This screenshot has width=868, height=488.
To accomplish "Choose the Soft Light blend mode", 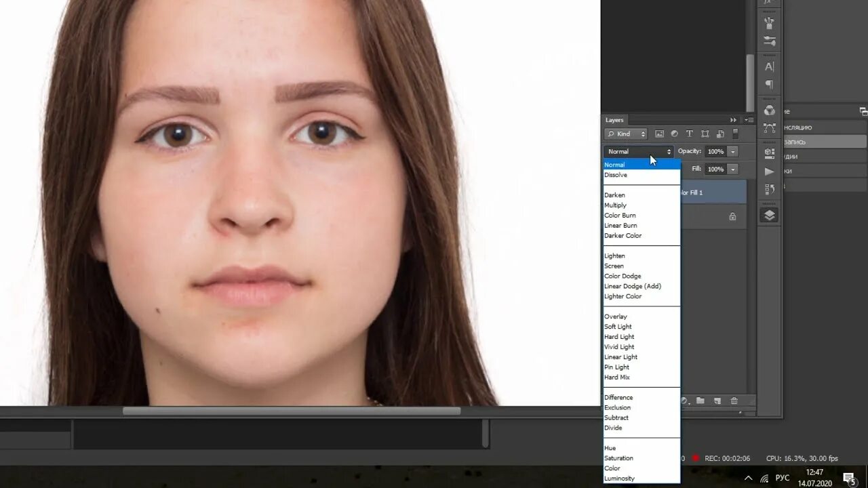I will (642, 327).
